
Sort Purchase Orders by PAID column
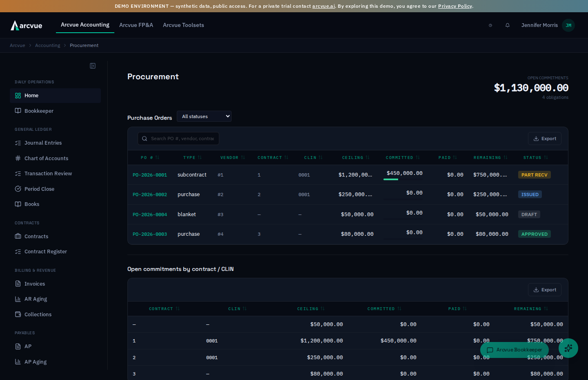[448, 158]
